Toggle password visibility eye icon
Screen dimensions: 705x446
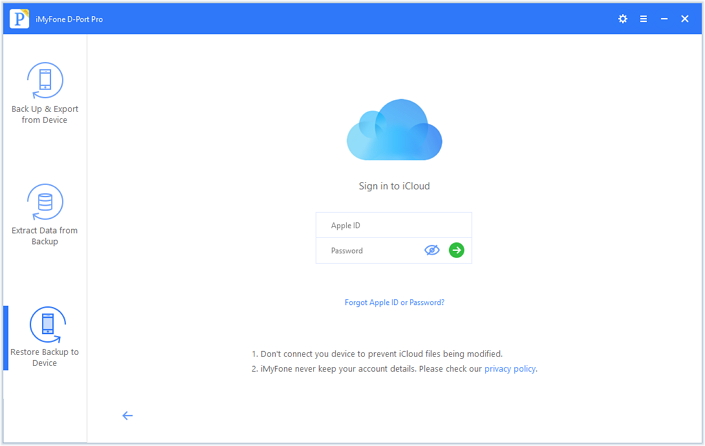coord(432,250)
